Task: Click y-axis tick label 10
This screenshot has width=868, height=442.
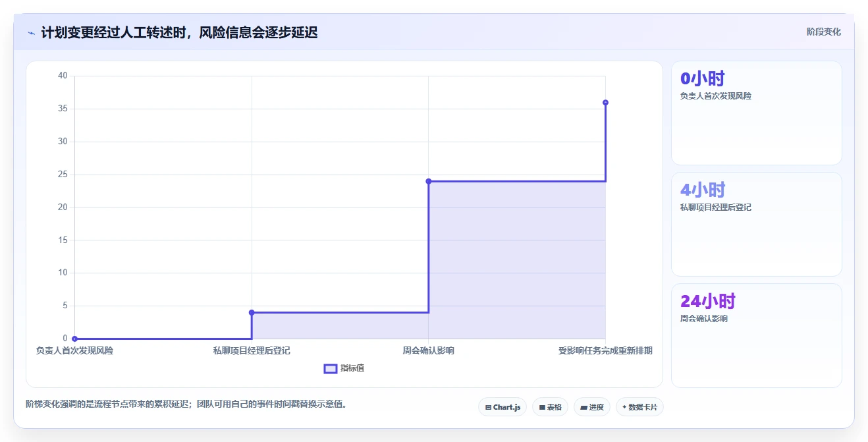Action: tap(63, 273)
